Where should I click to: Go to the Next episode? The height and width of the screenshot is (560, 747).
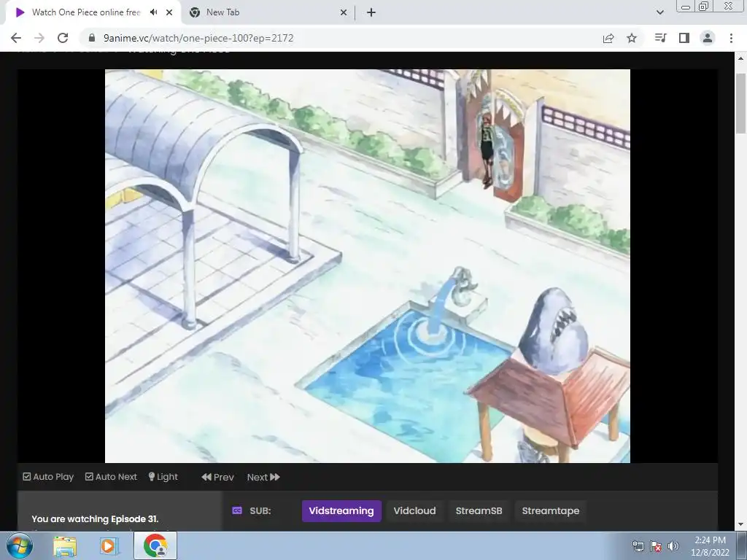[x=263, y=477]
